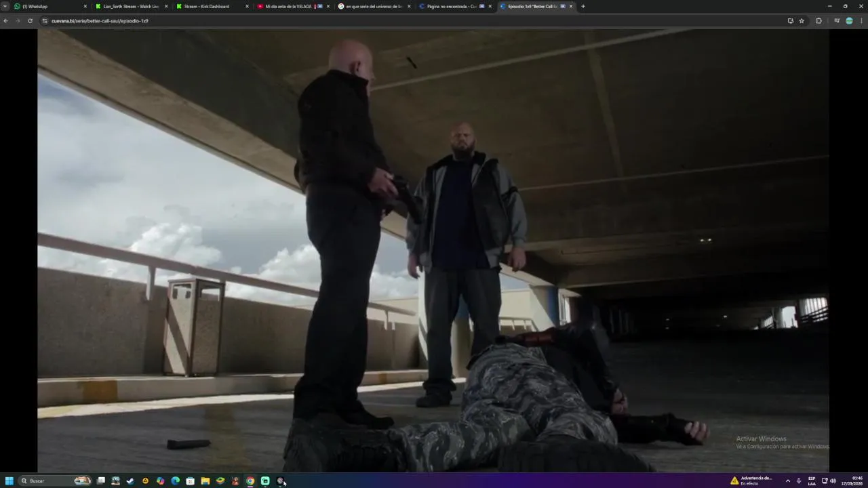Open the tab search dropdown arrow
868x488 pixels.
click(x=5, y=6)
